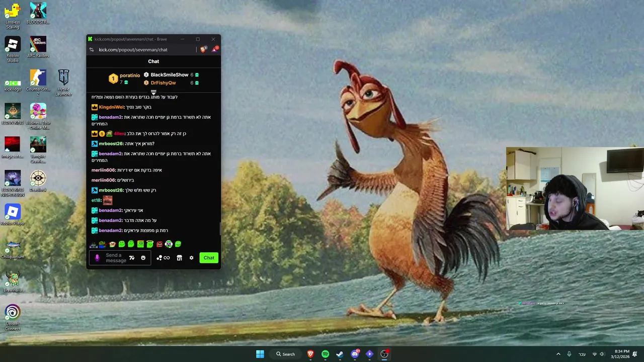The width and height of the screenshot is (644, 362).
Task: Open the Kick shop storefront icon
Action: point(179,258)
